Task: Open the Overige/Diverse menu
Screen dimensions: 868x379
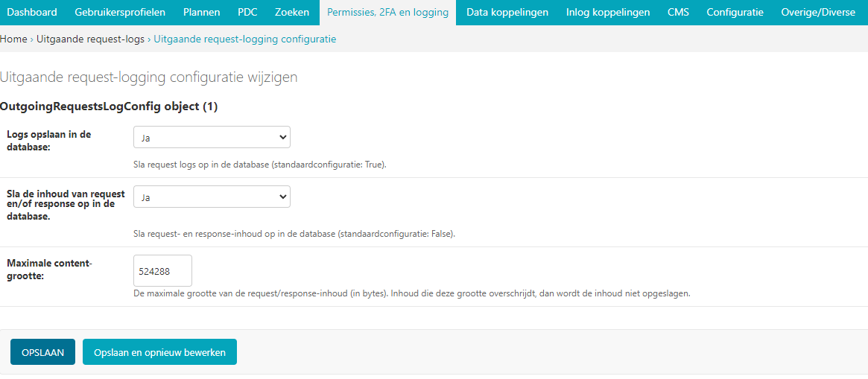Action: (820, 12)
